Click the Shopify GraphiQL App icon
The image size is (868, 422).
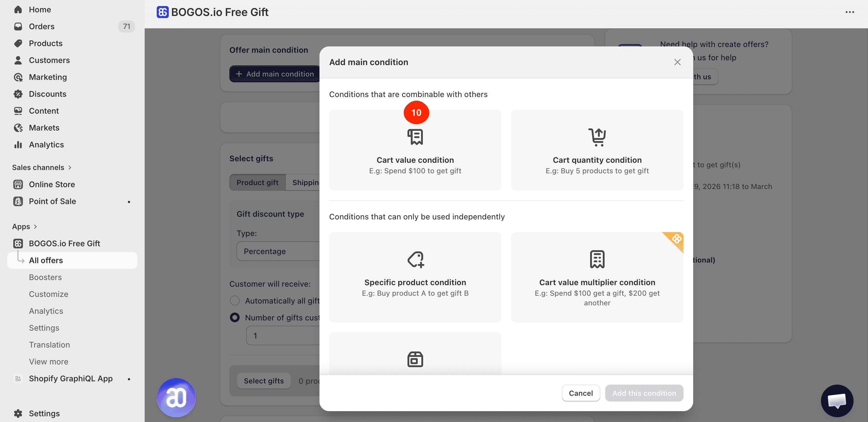click(18, 378)
